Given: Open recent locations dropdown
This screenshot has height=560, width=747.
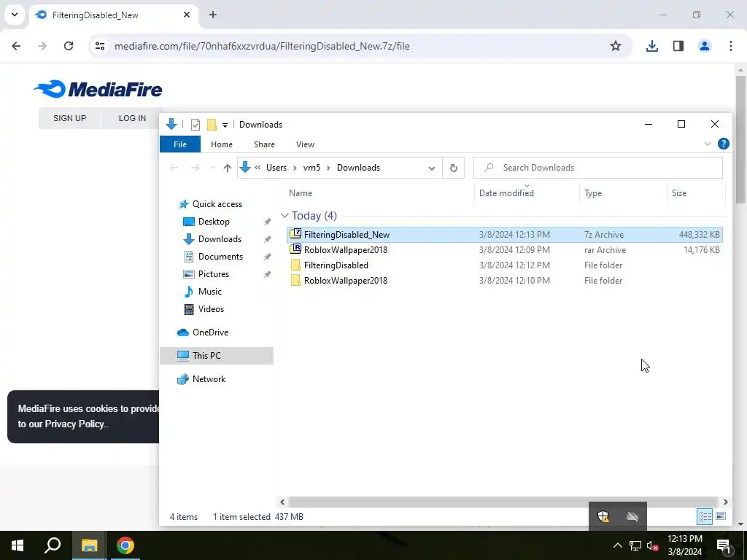Looking at the screenshot, I should point(212,168).
